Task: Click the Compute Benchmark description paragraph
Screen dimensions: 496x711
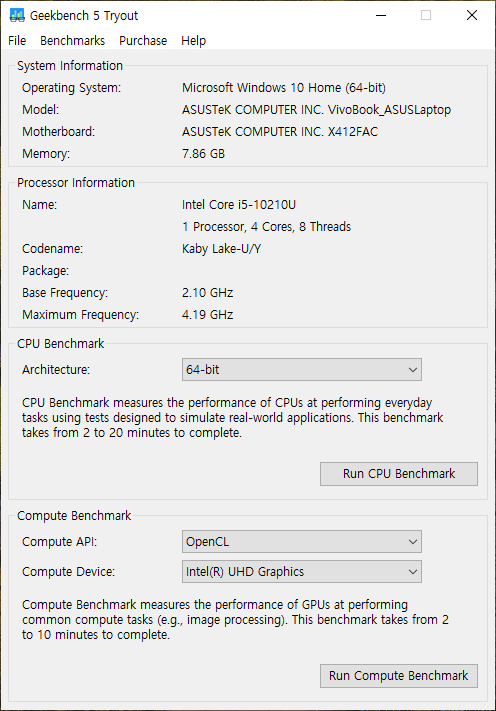Action: 235,619
